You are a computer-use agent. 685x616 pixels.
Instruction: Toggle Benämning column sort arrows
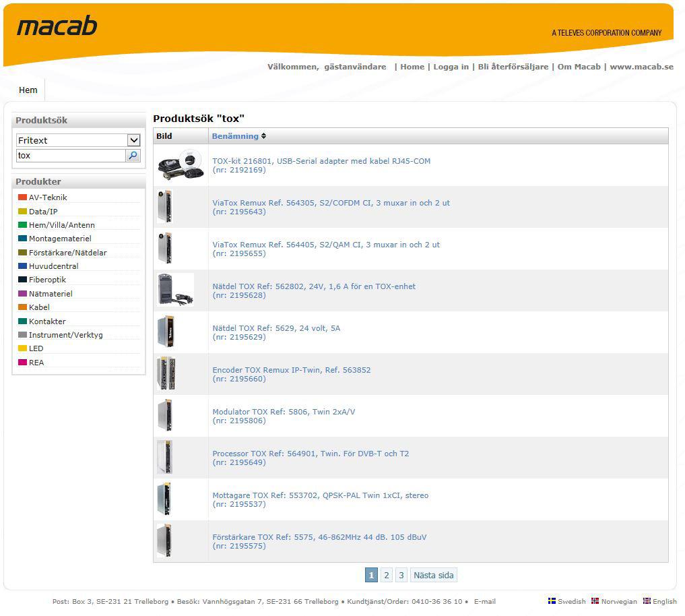point(263,136)
